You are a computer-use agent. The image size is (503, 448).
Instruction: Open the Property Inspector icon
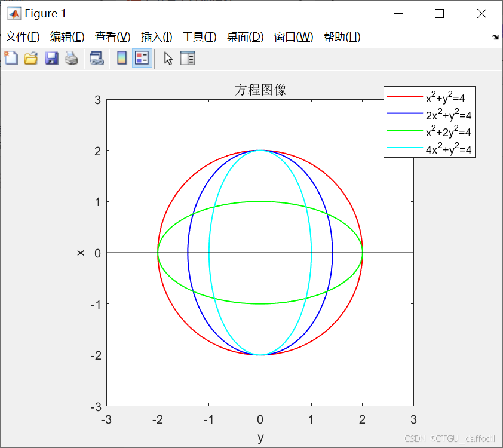[188, 59]
